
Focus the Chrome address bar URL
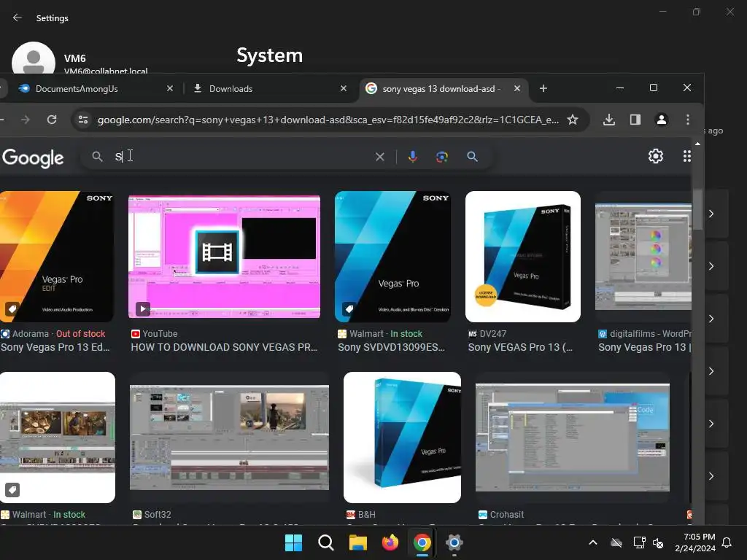pos(328,120)
